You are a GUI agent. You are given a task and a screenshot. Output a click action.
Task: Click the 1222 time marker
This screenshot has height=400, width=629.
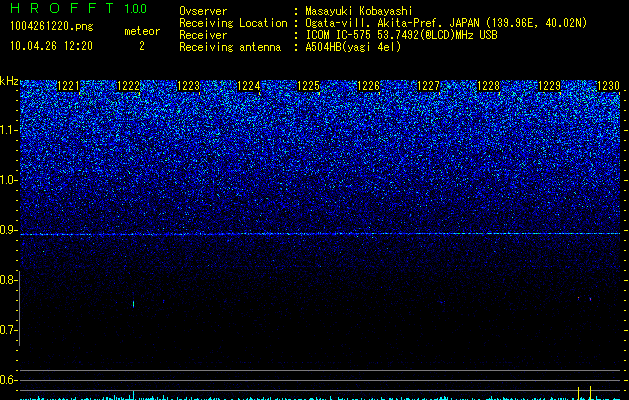[x=128, y=86]
